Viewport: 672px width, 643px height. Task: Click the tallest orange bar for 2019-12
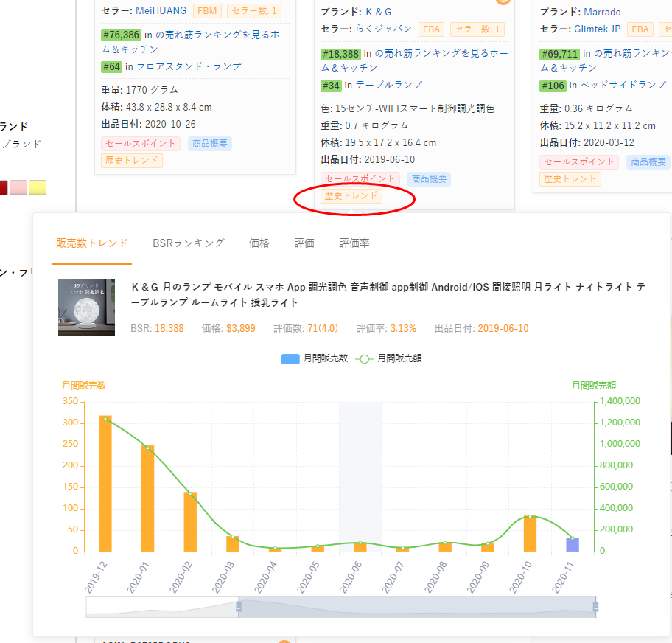[105, 483]
